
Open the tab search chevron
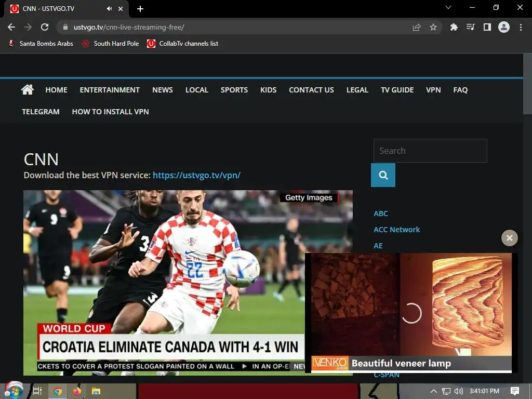(448, 7)
